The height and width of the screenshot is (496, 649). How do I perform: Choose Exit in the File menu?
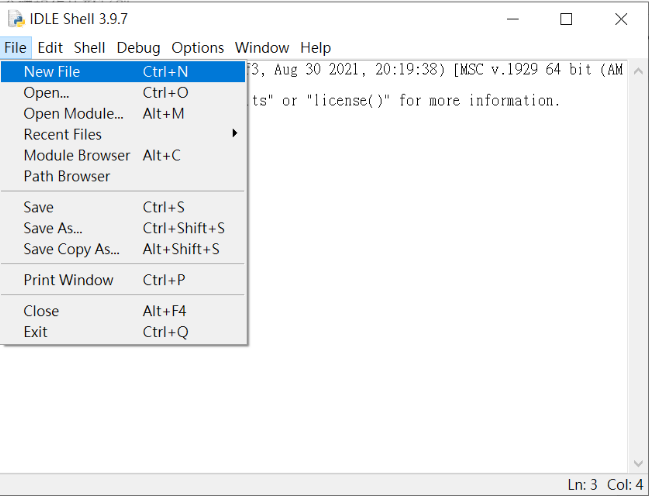[123, 332]
